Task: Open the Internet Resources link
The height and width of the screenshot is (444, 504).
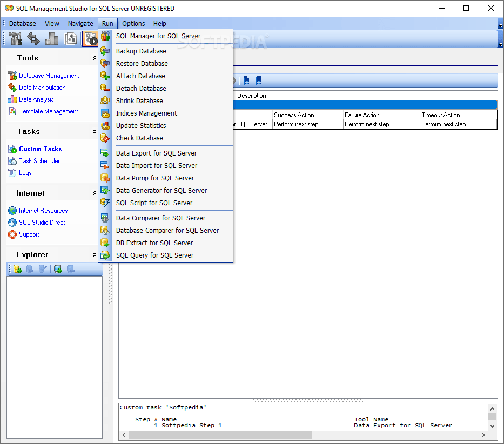Action: click(43, 211)
